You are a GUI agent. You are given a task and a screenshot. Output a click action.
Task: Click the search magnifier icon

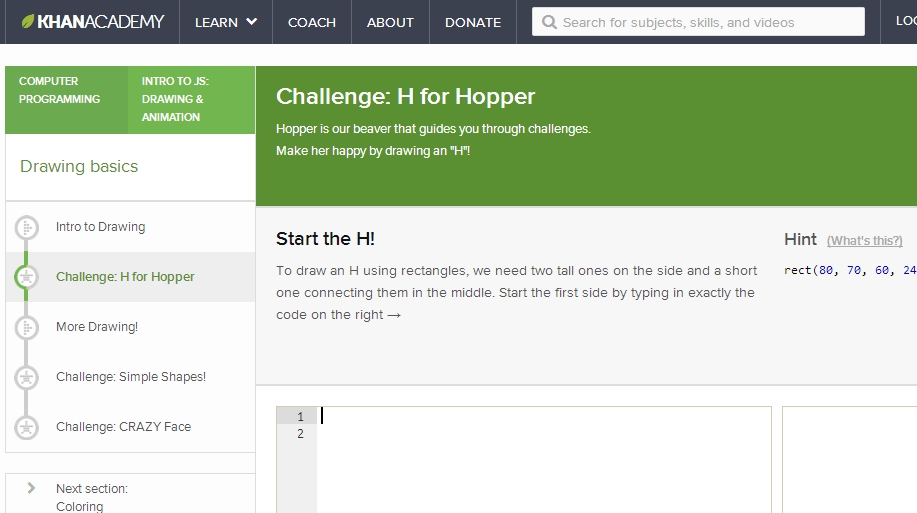[x=549, y=22]
